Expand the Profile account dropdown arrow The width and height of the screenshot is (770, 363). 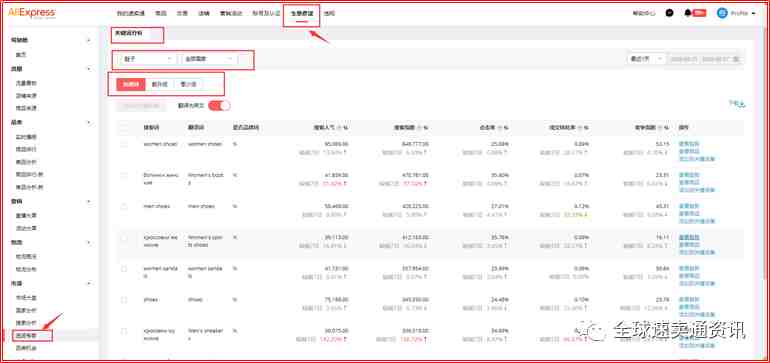click(754, 13)
